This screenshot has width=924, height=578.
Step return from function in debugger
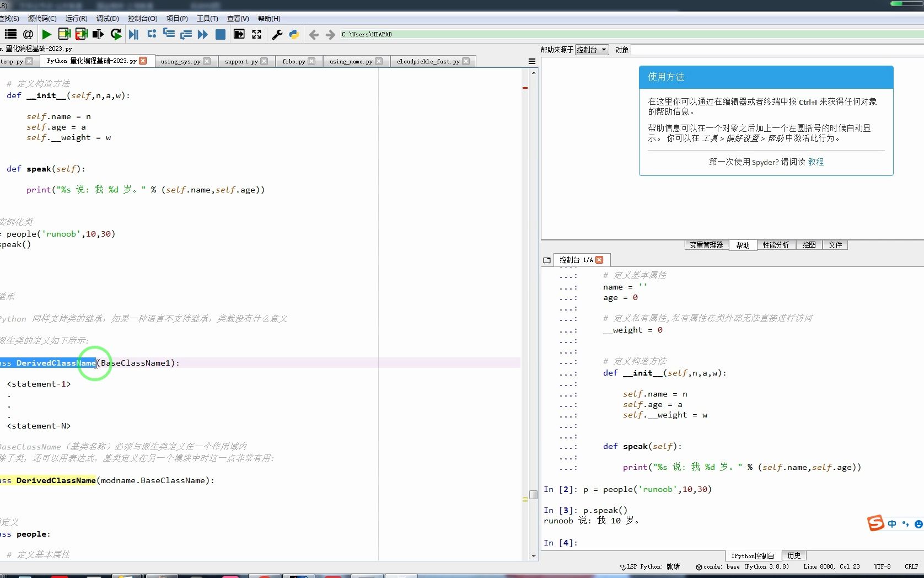(x=186, y=34)
